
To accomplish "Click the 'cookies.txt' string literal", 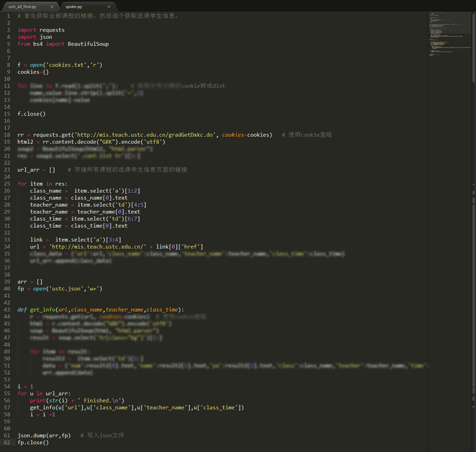I will click(x=66, y=65).
